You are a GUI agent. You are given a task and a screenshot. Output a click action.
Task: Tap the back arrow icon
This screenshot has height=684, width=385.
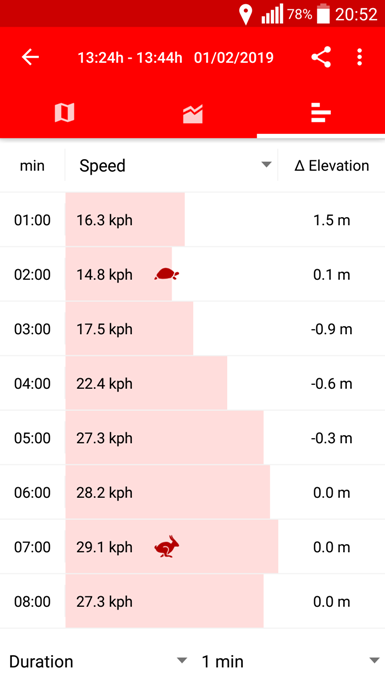pos(31,57)
